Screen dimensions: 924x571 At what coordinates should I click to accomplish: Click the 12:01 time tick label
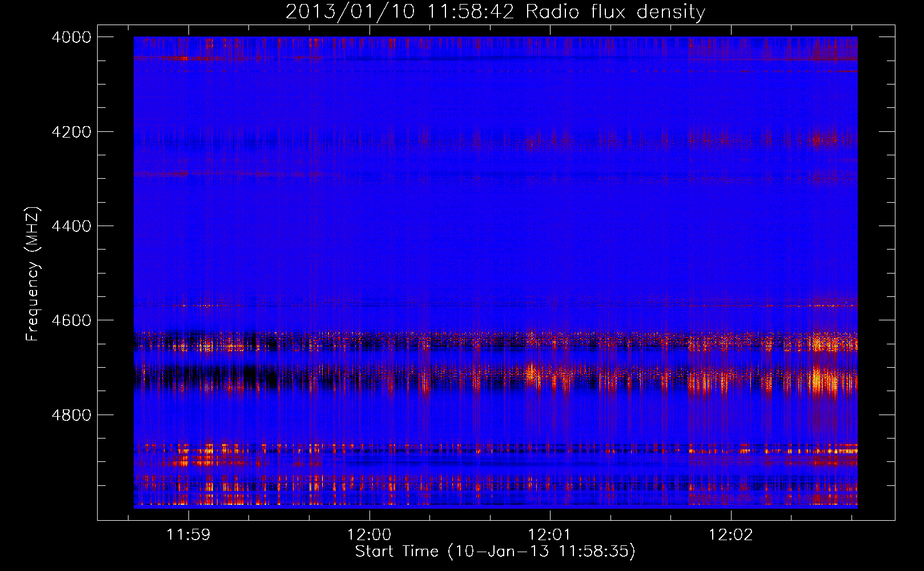pyautogui.click(x=549, y=534)
